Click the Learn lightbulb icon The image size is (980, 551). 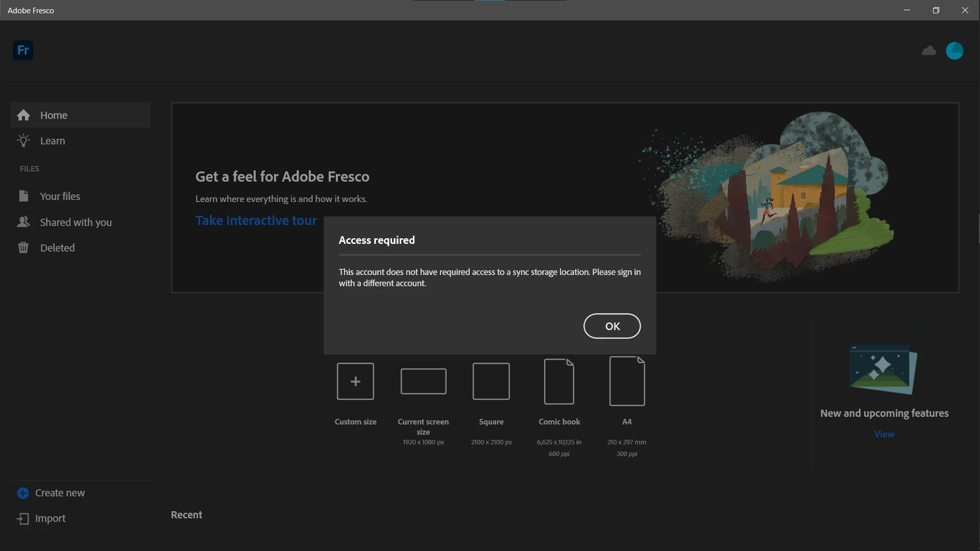tap(23, 141)
